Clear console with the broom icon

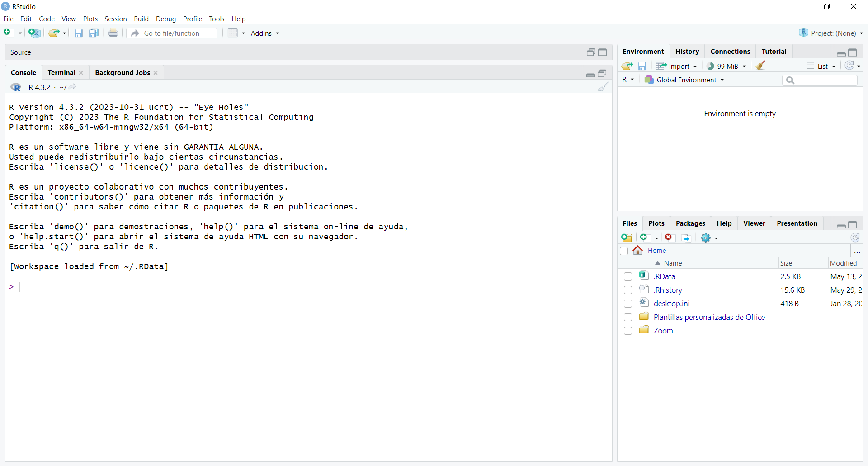603,87
